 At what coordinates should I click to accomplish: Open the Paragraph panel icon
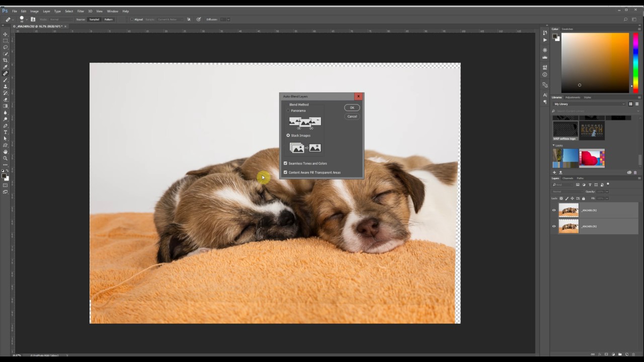pos(545,102)
